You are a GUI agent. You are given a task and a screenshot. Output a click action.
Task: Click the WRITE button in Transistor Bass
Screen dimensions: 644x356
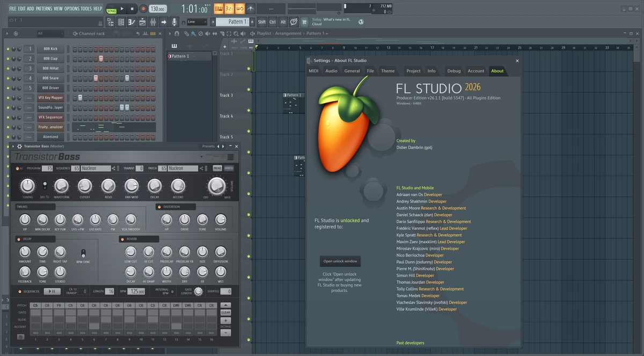(x=229, y=168)
